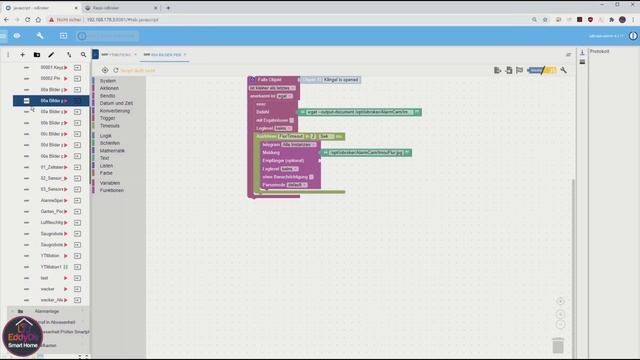Click the browser reload button
The width and height of the screenshot is (640, 360).
coord(27,20)
